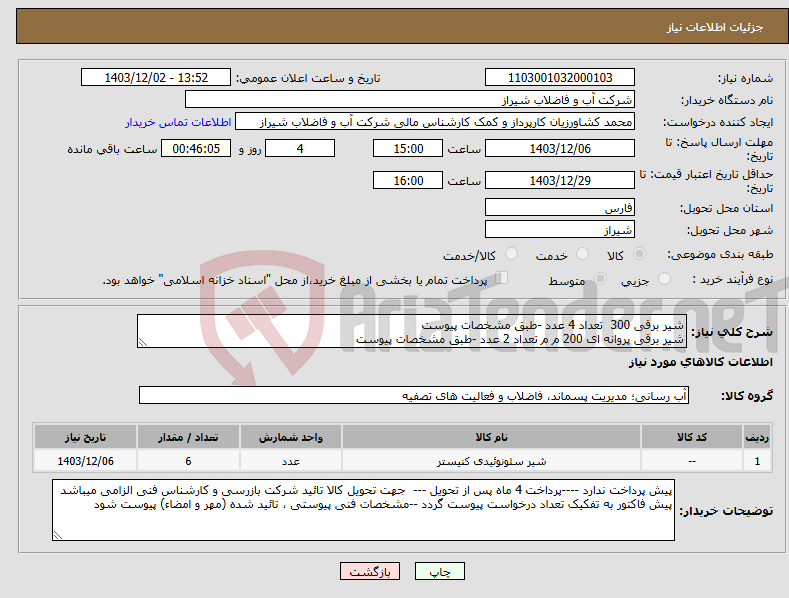Click the general need description text area
The image size is (789, 598).
coord(412,331)
